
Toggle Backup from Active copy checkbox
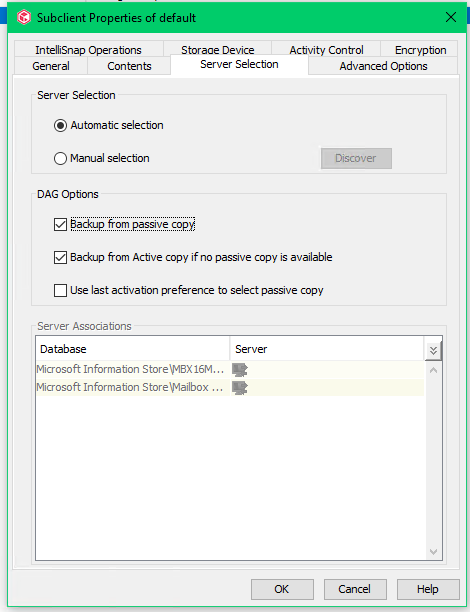pyautogui.click(x=60, y=258)
